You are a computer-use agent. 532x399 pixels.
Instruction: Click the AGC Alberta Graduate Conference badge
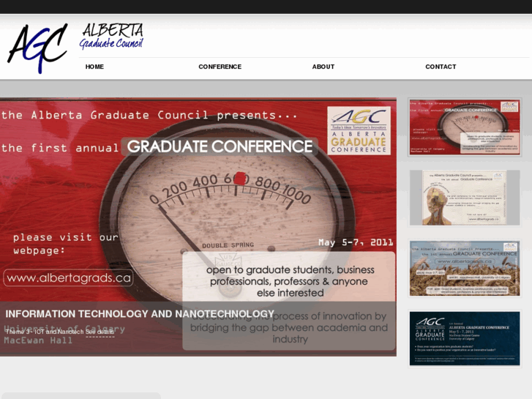[x=359, y=131]
